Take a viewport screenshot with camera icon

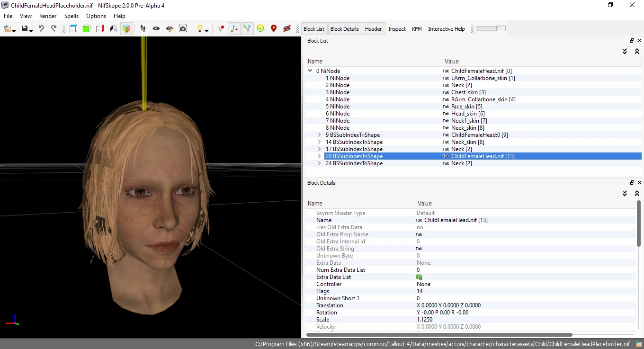(183, 29)
